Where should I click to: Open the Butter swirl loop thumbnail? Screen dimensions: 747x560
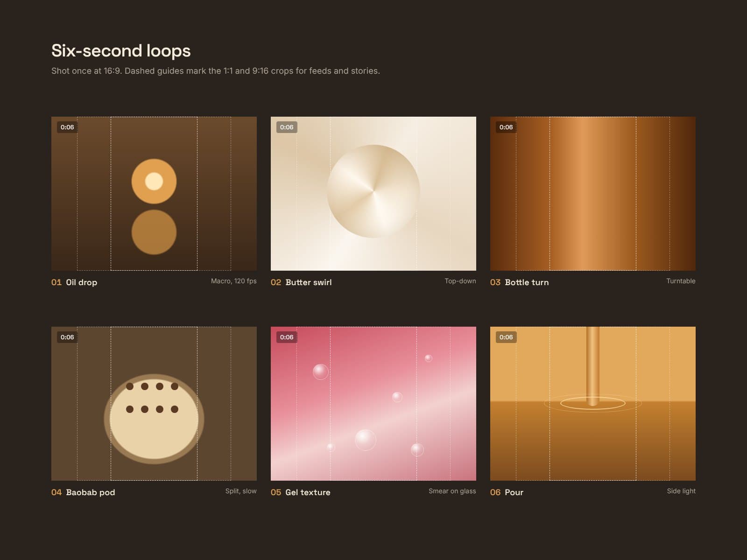[x=373, y=194]
